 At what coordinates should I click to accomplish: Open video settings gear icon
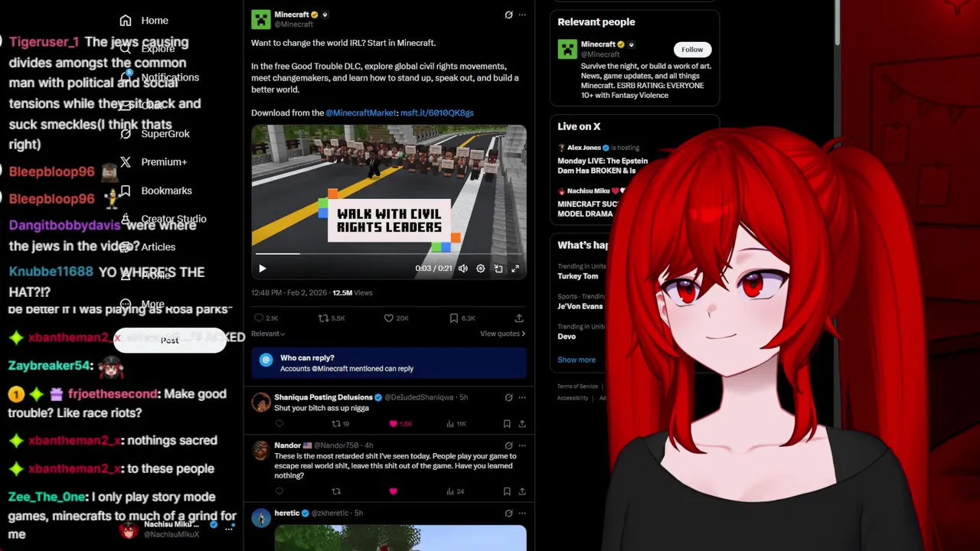(x=481, y=269)
